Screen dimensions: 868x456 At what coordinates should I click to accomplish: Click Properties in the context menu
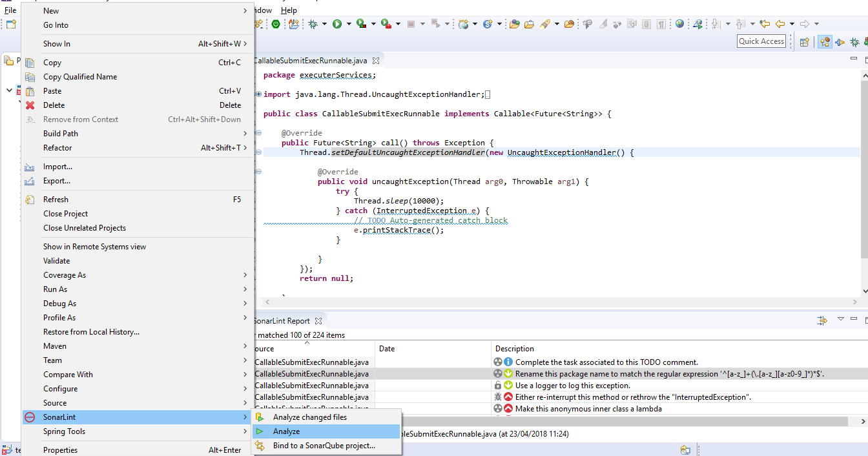pyautogui.click(x=138, y=450)
